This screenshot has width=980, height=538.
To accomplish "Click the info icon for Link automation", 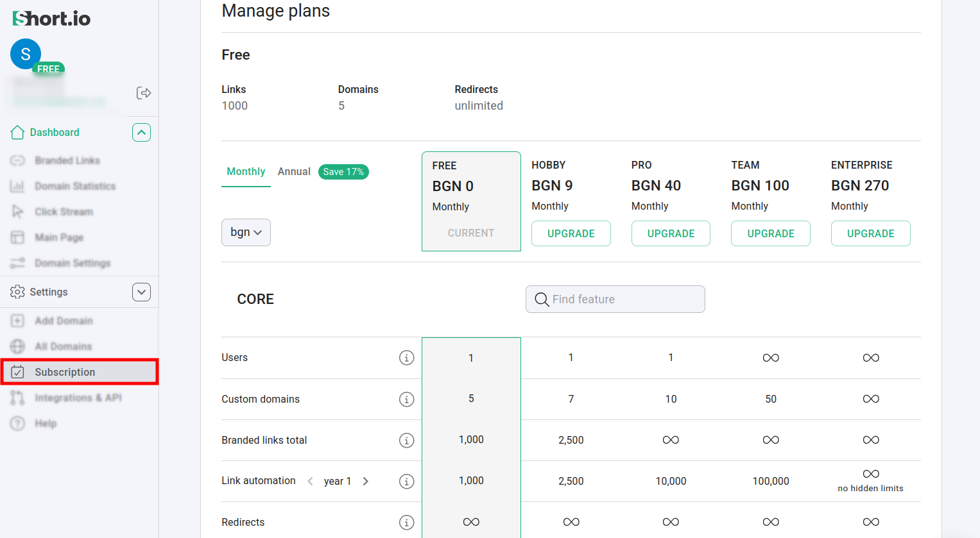I will (406, 481).
